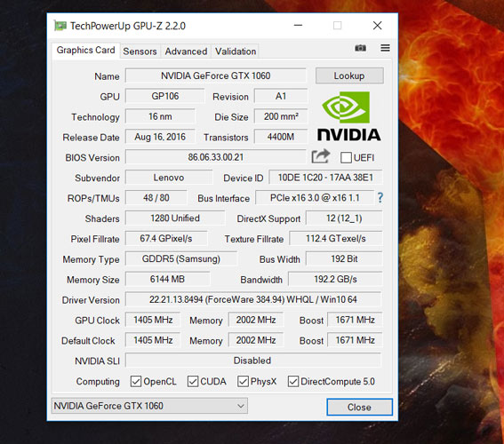Select the Graphics Card tab

pyautogui.click(x=86, y=51)
